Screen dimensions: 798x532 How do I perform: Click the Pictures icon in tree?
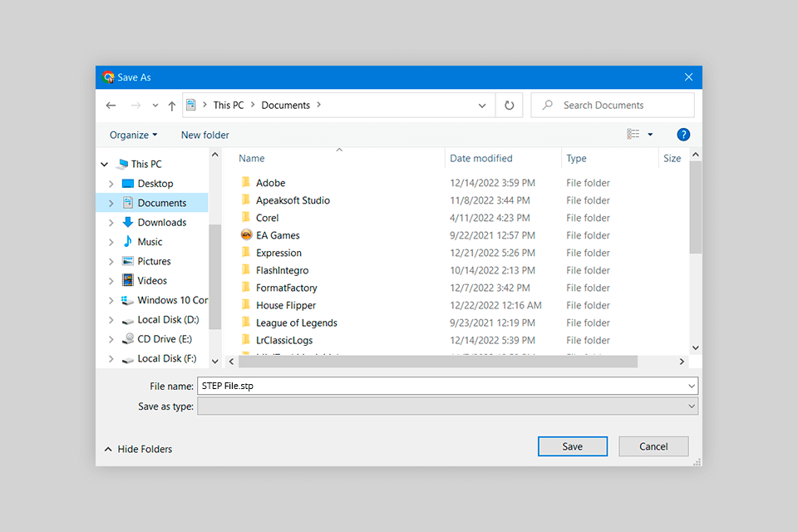(x=128, y=261)
